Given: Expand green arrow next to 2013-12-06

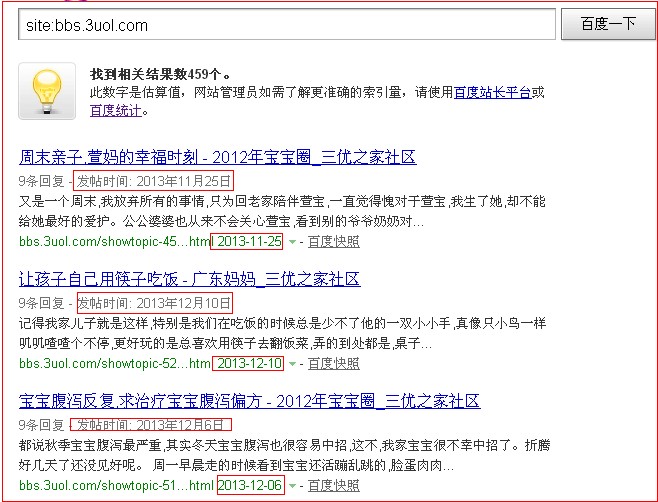Looking at the screenshot, I should (x=292, y=486).
